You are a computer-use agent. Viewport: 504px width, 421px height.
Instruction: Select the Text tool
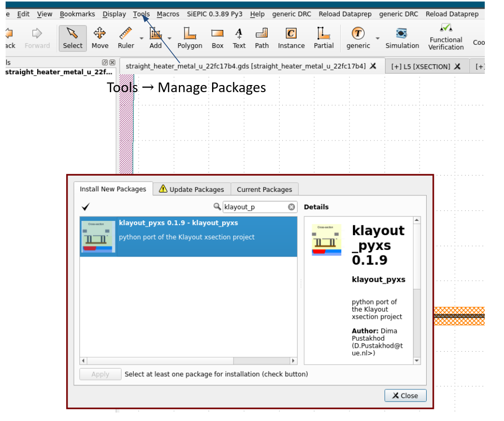pyautogui.click(x=239, y=38)
